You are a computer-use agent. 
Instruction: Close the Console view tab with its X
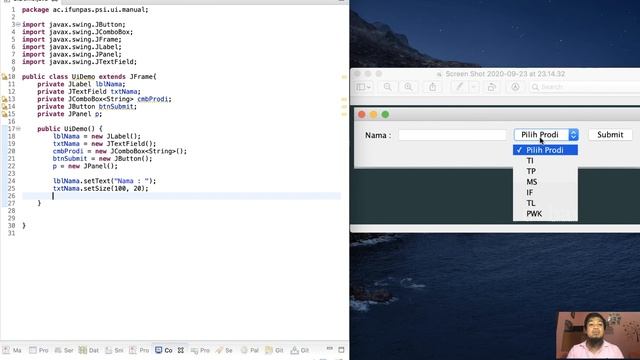click(x=180, y=350)
